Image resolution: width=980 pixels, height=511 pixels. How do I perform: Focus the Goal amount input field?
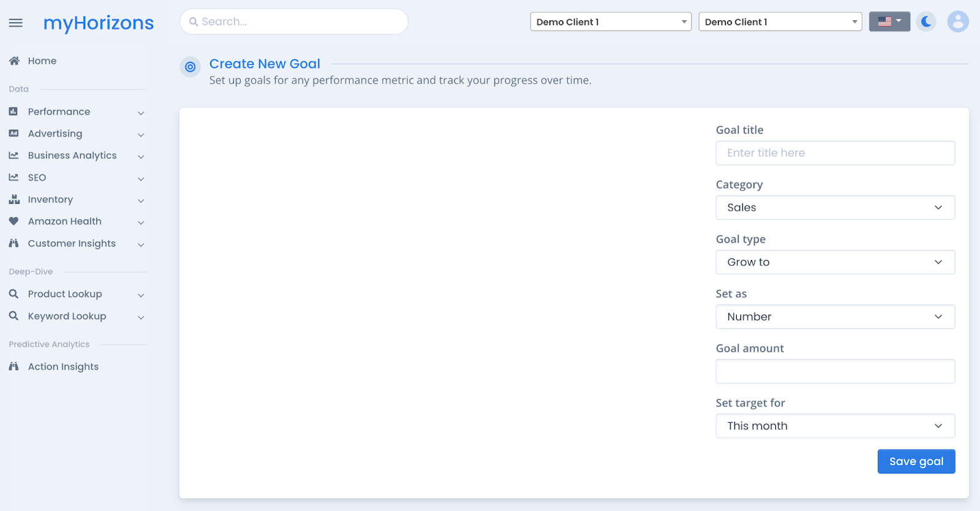pos(835,371)
